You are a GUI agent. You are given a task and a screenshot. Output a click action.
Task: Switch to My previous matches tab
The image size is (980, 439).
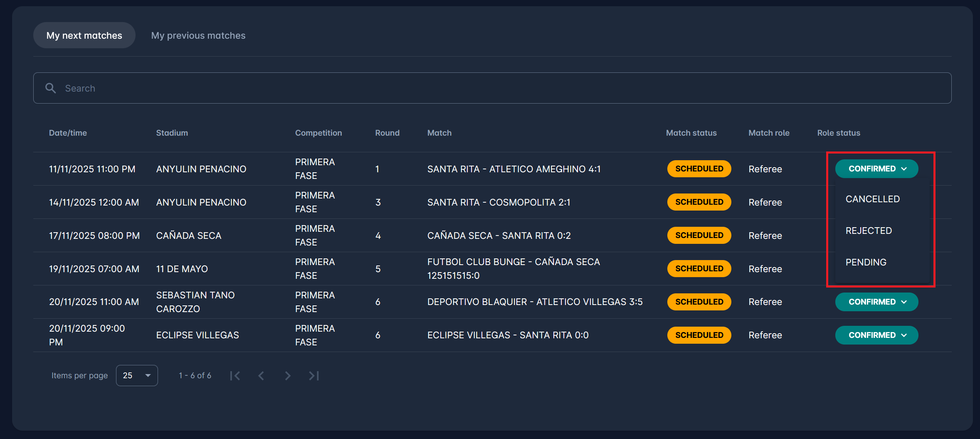click(x=198, y=36)
